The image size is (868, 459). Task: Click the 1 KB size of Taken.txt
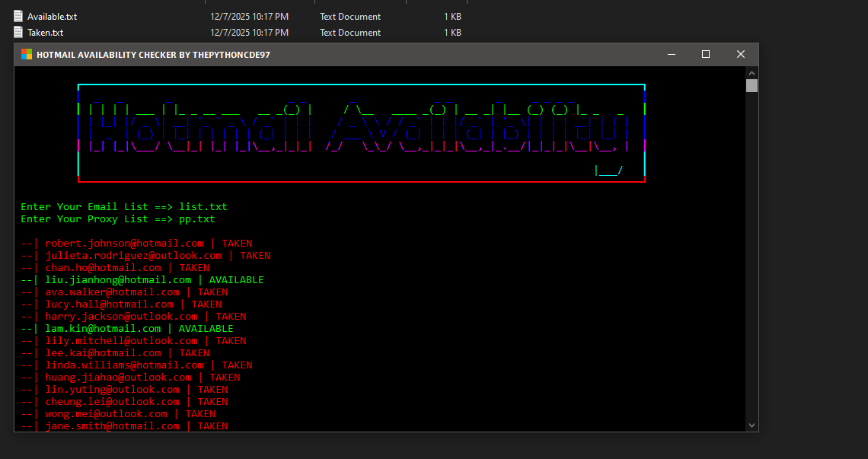point(452,33)
